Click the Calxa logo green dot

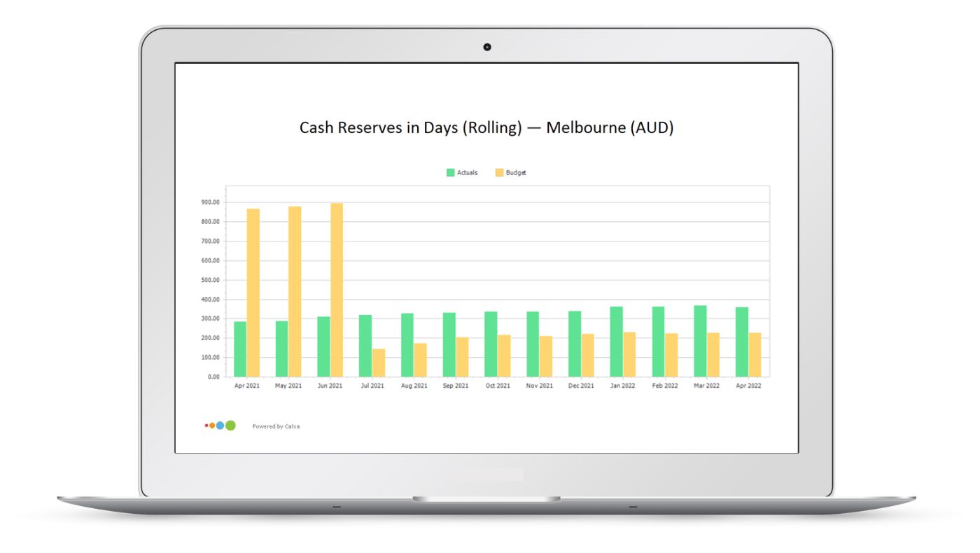pos(230,425)
